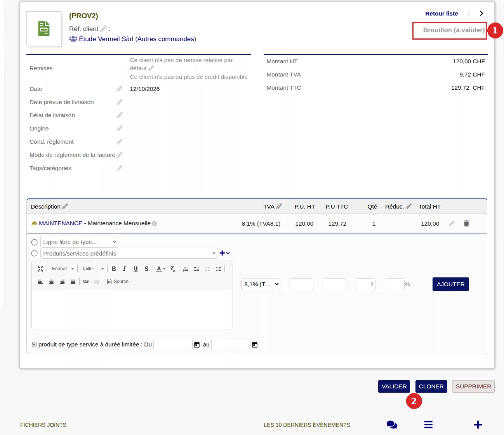Viewport: 504px width, 435px height.
Task: Edit the Date field pencil
Action: (120, 89)
